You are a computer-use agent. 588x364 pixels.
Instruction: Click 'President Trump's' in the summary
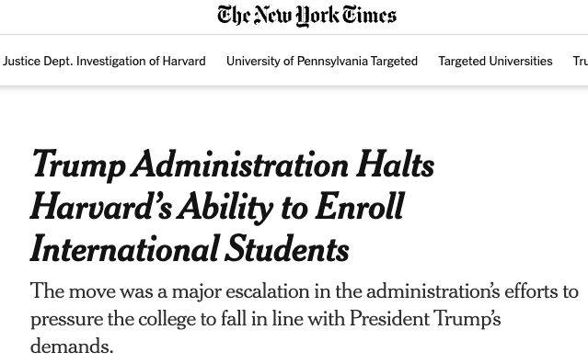click(x=425, y=320)
